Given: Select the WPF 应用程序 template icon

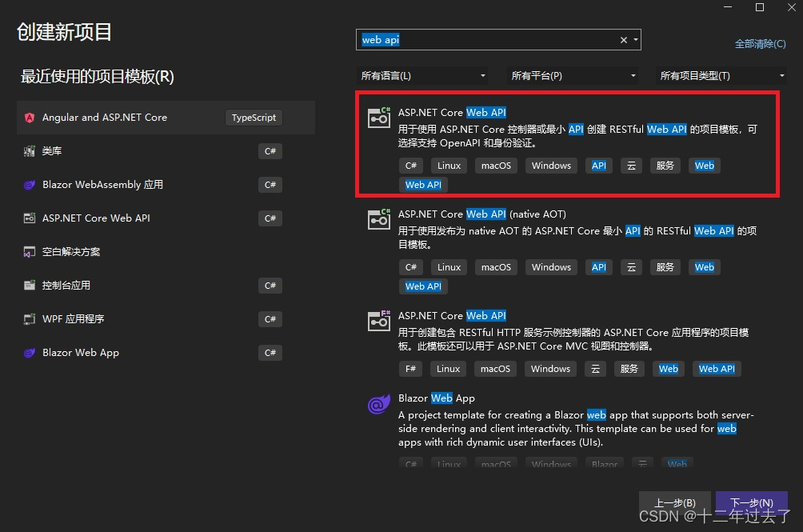Looking at the screenshot, I should 30,318.
